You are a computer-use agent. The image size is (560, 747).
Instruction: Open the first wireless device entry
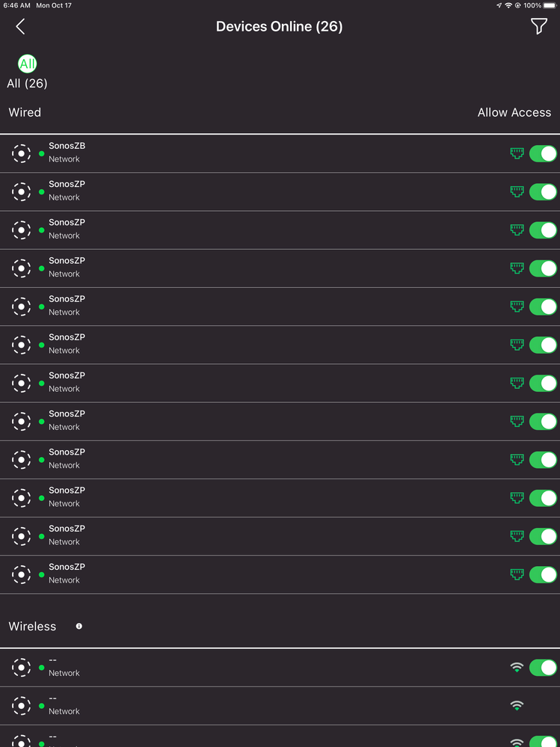pos(224,667)
